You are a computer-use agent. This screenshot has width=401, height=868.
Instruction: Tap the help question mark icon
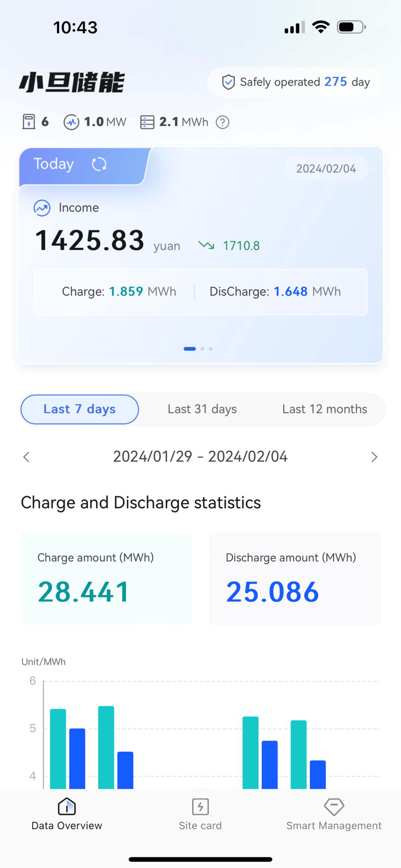223,122
